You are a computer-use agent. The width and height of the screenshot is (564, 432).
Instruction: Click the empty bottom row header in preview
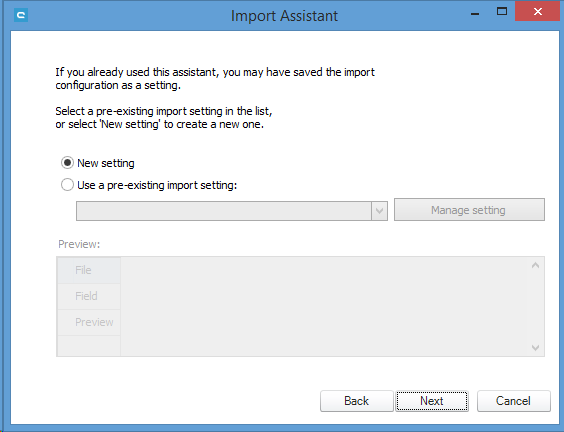tap(89, 346)
